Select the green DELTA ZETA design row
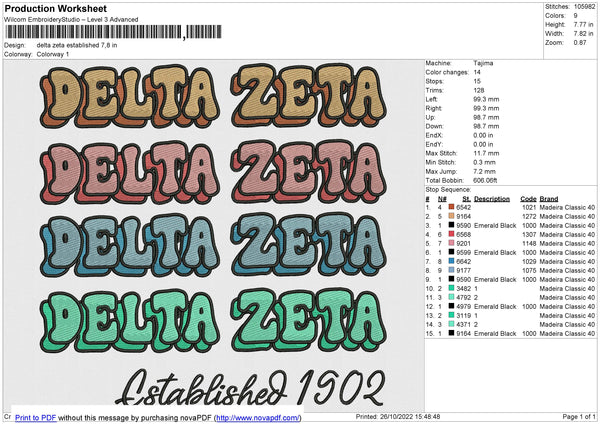600x424 pixels. coord(214,321)
